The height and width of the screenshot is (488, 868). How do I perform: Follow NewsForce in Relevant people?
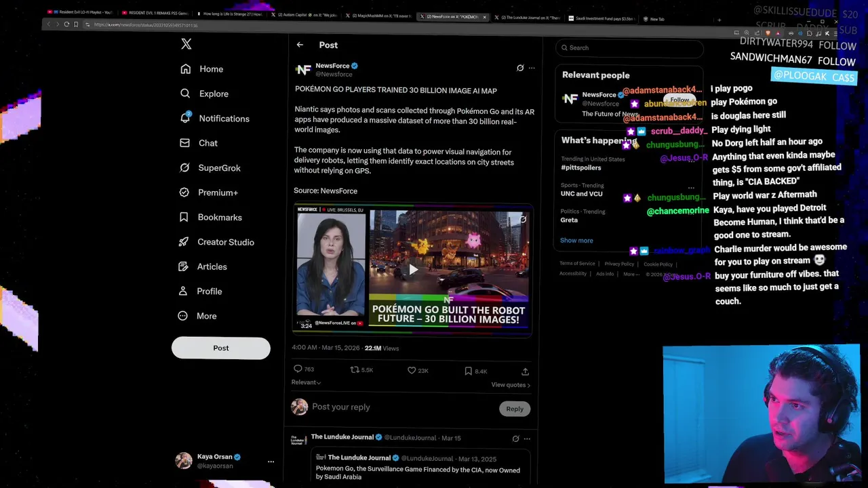click(x=679, y=100)
